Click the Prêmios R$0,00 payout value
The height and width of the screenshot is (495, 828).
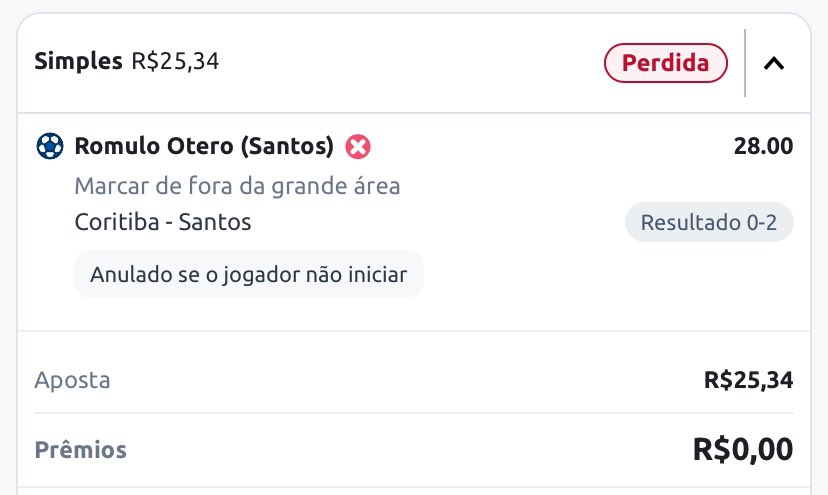click(742, 450)
